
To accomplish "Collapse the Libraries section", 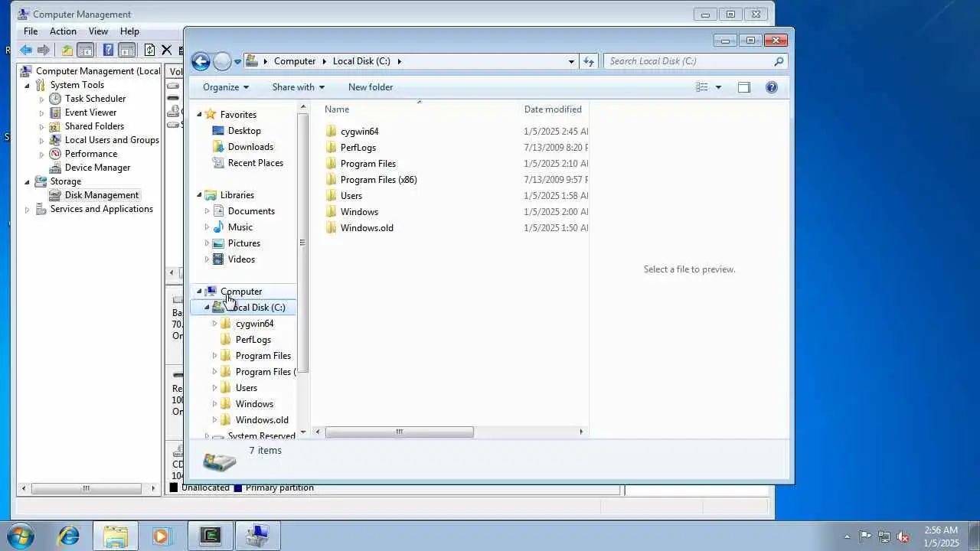I will [199, 195].
